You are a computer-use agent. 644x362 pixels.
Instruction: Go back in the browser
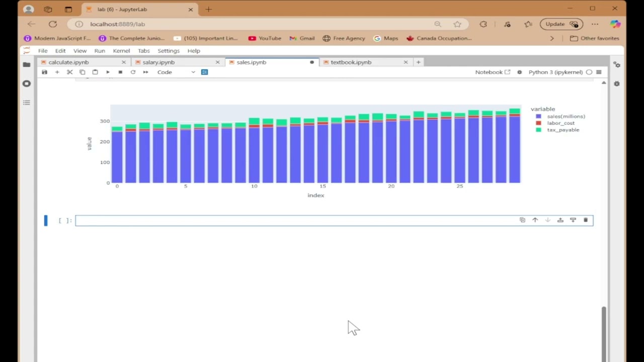(x=32, y=24)
